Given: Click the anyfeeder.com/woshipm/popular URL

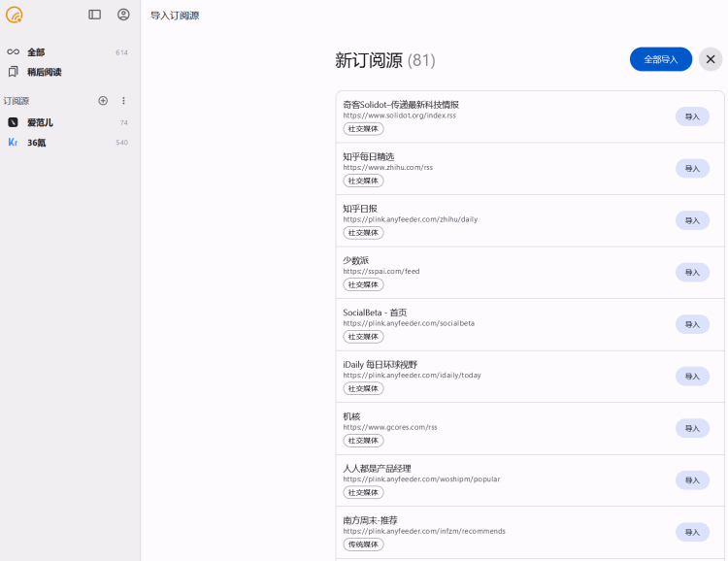Looking at the screenshot, I should 421,479.
